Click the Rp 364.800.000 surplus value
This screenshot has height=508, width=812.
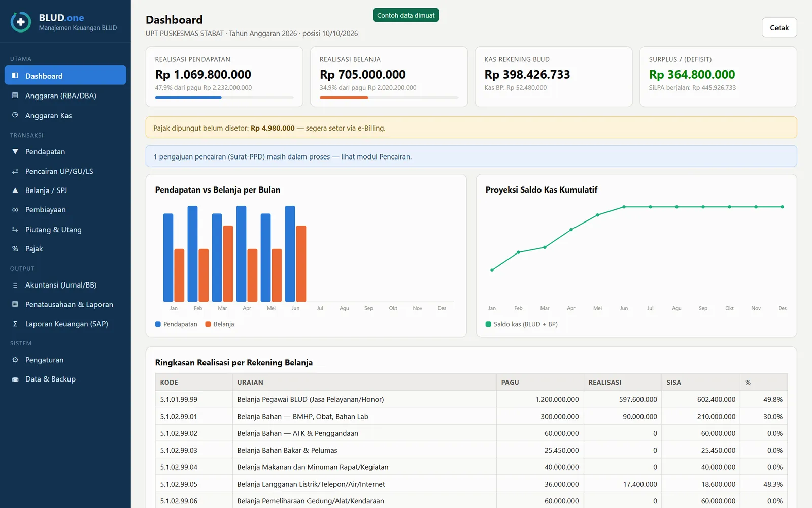[x=692, y=74]
